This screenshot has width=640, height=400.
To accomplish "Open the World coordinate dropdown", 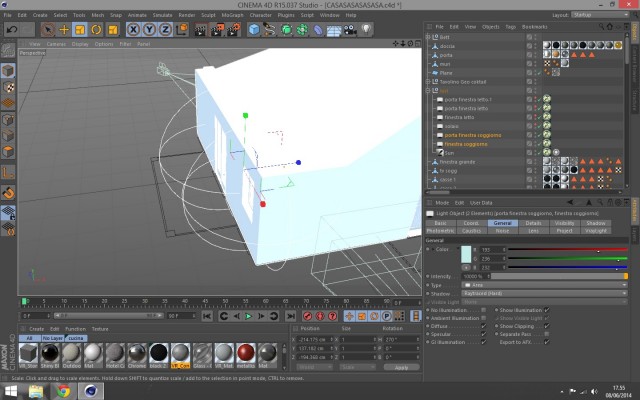I will [x=314, y=367].
